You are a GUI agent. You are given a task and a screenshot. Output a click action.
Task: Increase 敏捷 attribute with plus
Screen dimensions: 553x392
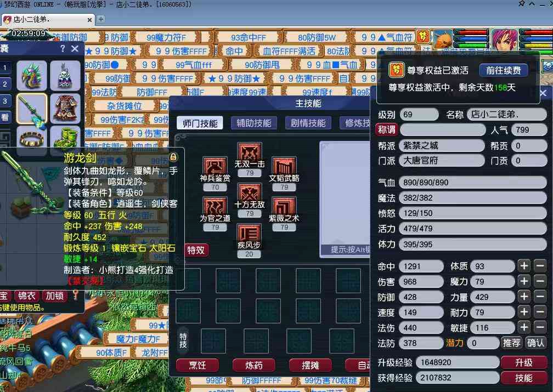click(524, 327)
